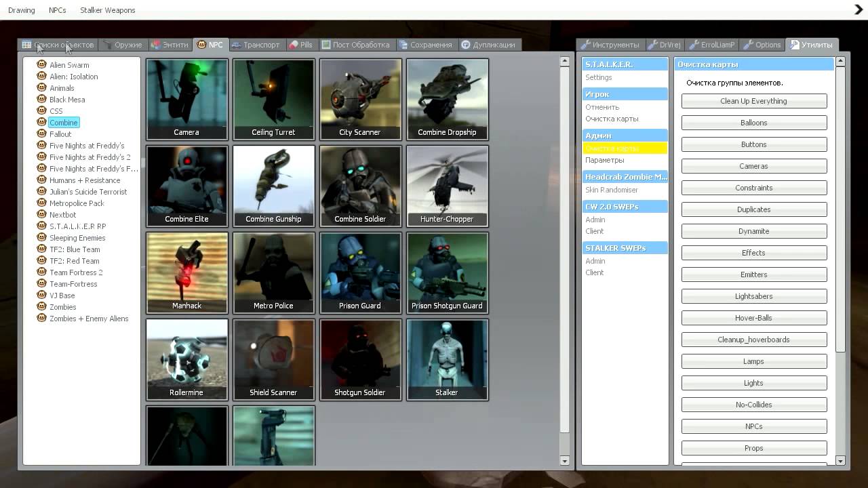Screen dimensions: 868x488
Task: Click the Balloons cleanup button
Action: coord(754,123)
